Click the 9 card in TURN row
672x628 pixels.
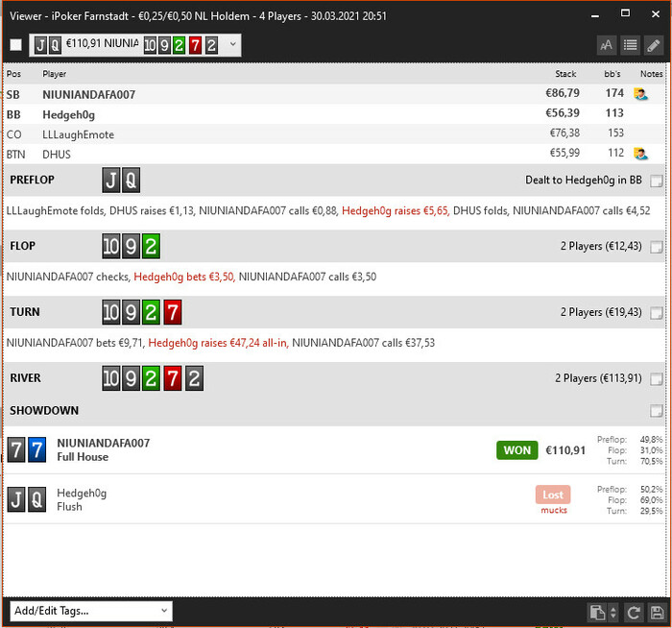(x=131, y=312)
